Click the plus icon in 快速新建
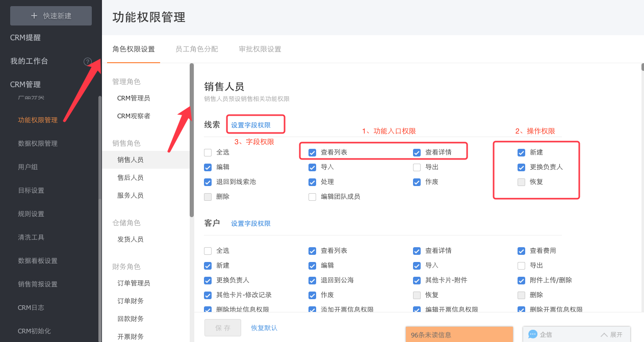 click(x=34, y=16)
